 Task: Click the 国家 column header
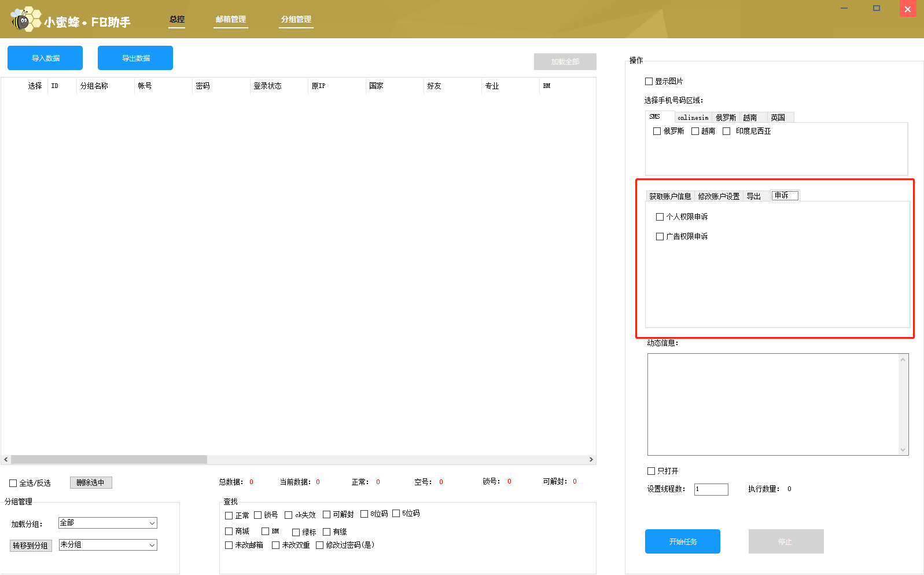click(395, 86)
